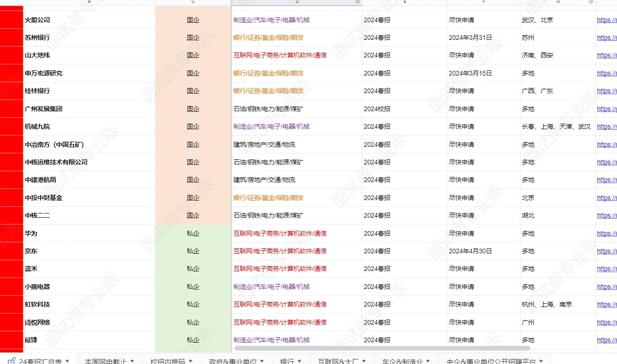Open the https link in 诗悦网络 row

tap(607, 322)
